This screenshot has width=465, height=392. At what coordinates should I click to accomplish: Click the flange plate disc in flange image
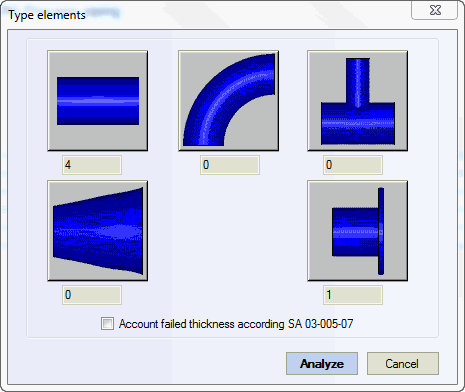coord(381,231)
